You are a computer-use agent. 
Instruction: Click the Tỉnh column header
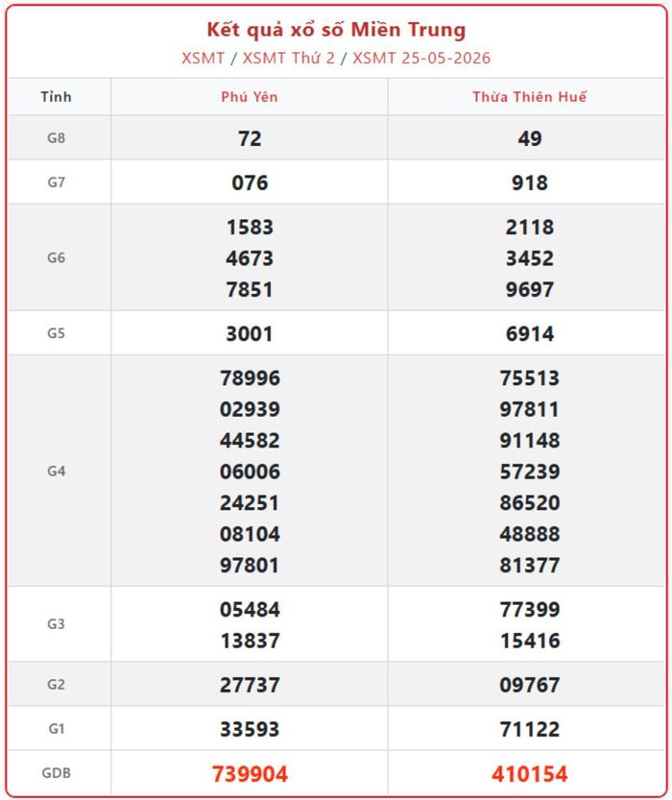tap(56, 96)
